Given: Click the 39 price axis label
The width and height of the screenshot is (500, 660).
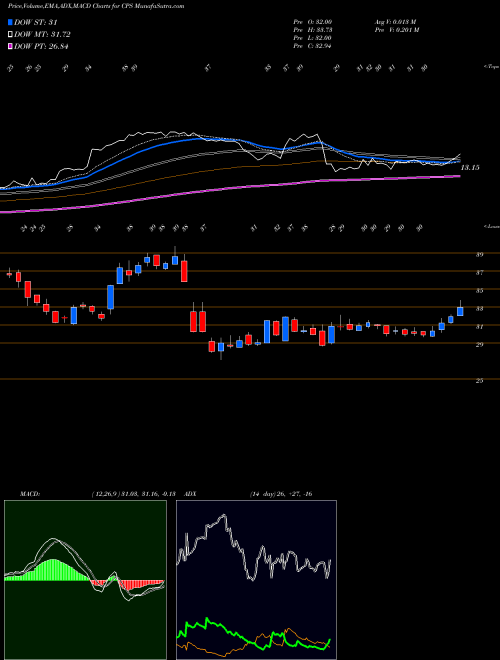Looking at the screenshot, I should coord(479,255).
